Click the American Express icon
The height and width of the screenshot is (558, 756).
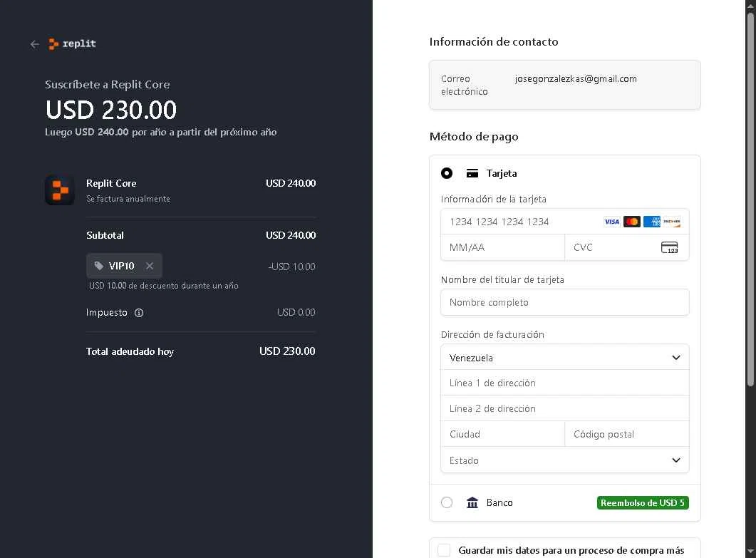tap(651, 222)
